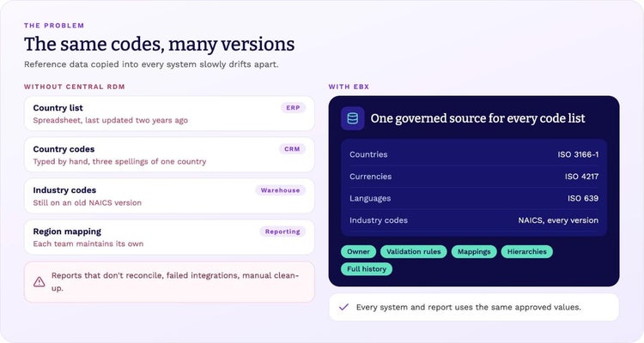Click 'Typed by hand, three spellings' text
Image resolution: width=644 pixels, height=343 pixels.
coord(88,162)
